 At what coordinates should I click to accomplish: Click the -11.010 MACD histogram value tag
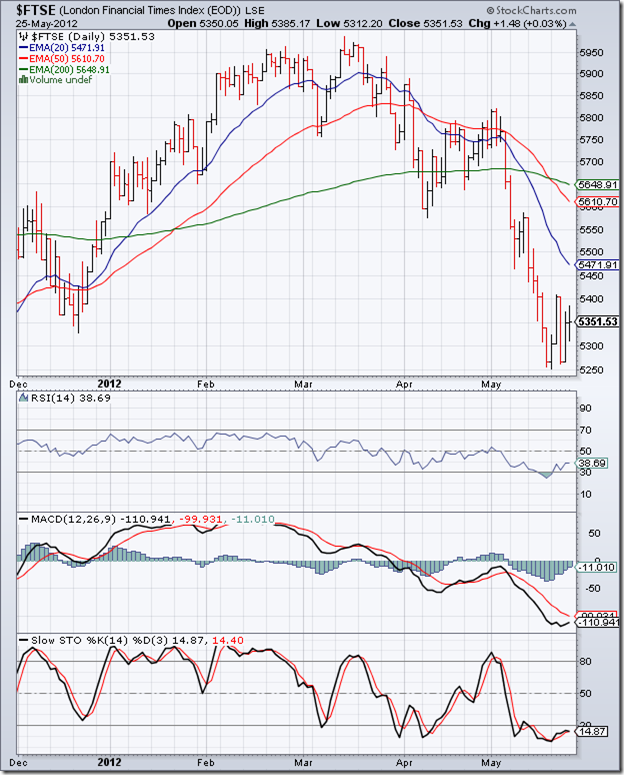point(596,567)
